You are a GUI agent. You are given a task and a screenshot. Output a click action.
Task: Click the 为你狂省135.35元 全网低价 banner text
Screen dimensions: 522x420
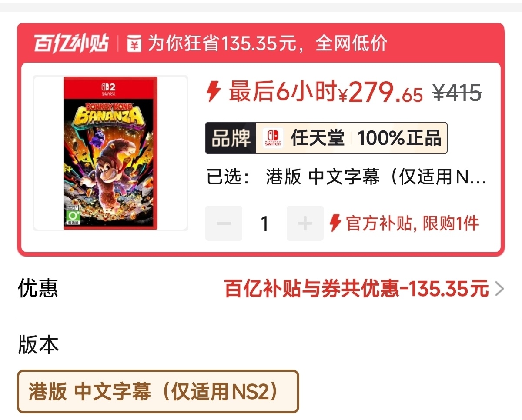tap(267, 44)
